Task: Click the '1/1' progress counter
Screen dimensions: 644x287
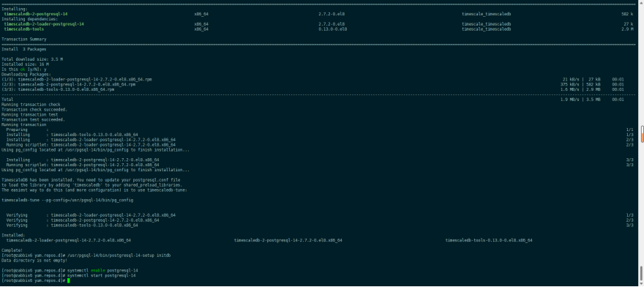Action: [x=630, y=130]
